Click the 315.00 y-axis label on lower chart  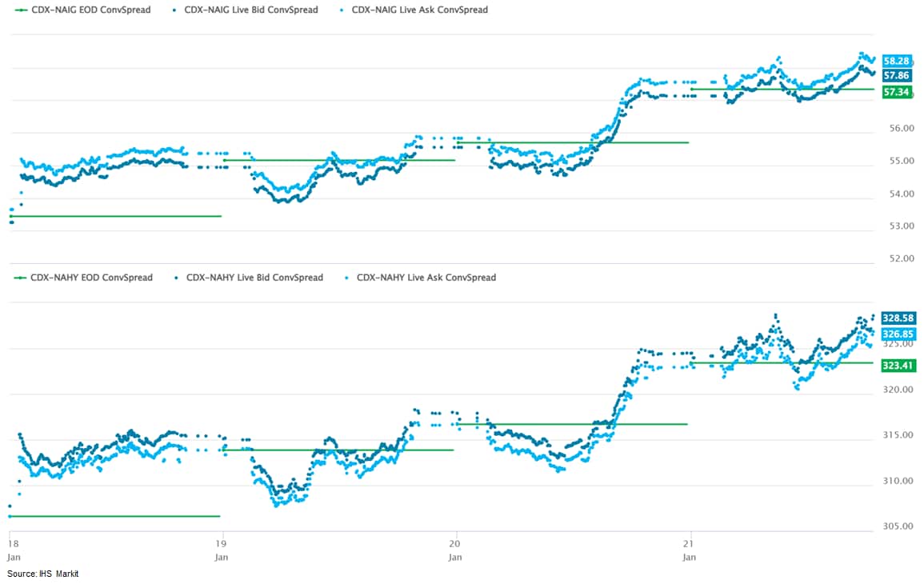tap(898, 435)
